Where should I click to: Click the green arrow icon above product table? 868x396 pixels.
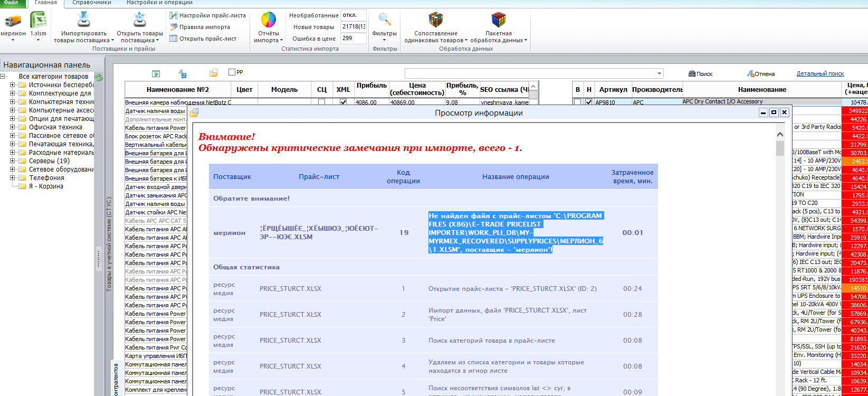[x=156, y=73]
